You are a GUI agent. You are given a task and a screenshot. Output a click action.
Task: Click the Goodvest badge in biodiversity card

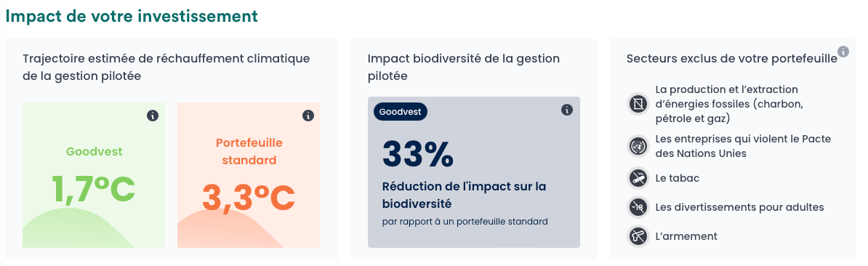pyautogui.click(x=401, y=112)
